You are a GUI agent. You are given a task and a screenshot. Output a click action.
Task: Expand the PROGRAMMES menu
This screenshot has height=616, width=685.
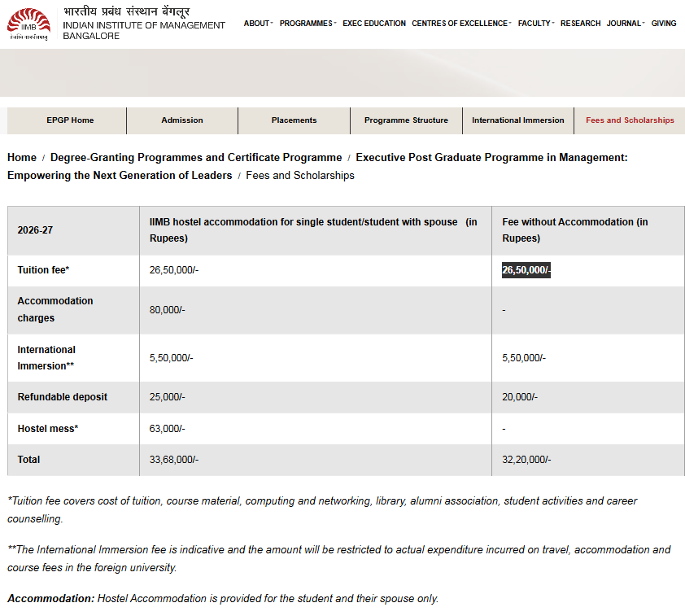point(308,23)
